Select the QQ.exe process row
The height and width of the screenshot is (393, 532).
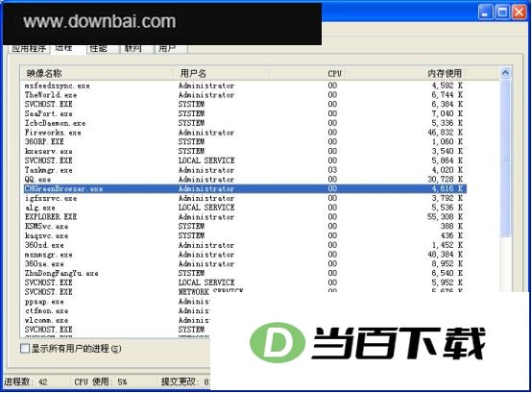pos(245,180)
